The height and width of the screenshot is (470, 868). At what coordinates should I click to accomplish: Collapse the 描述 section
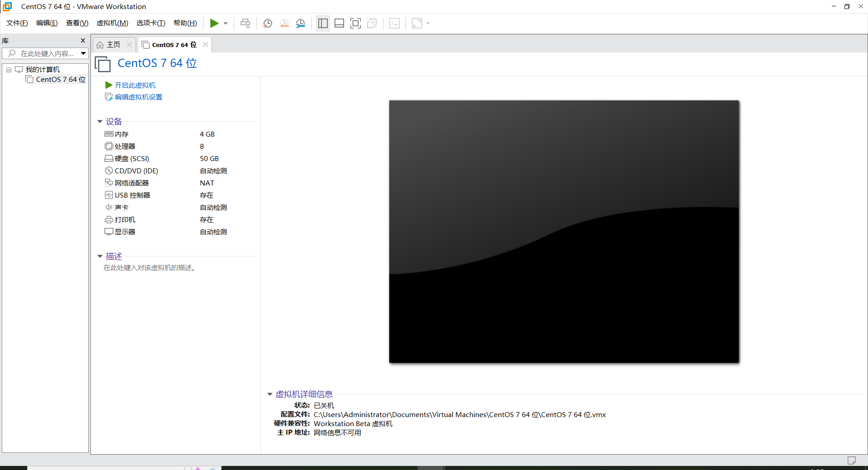[x=100, y=256]
